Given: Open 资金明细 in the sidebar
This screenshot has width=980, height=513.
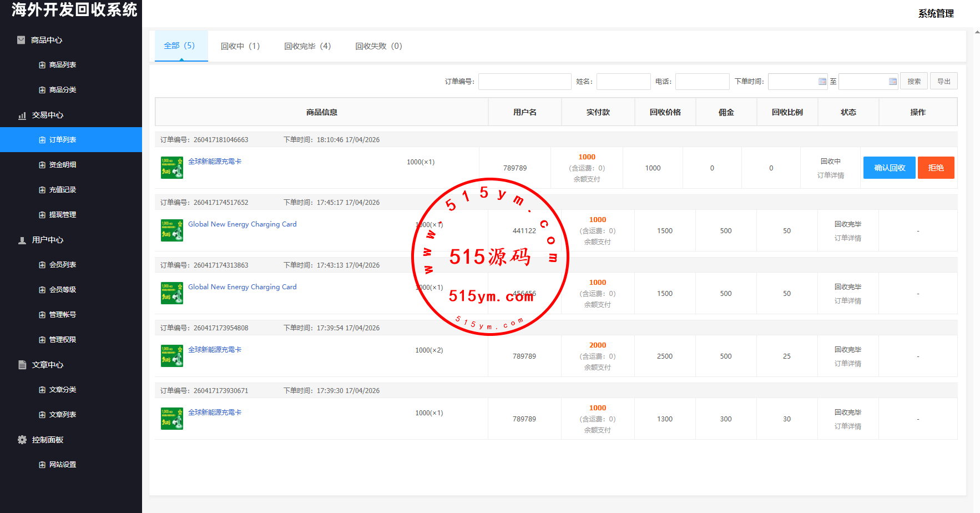Looking at the screenshot, I should 63,165.
